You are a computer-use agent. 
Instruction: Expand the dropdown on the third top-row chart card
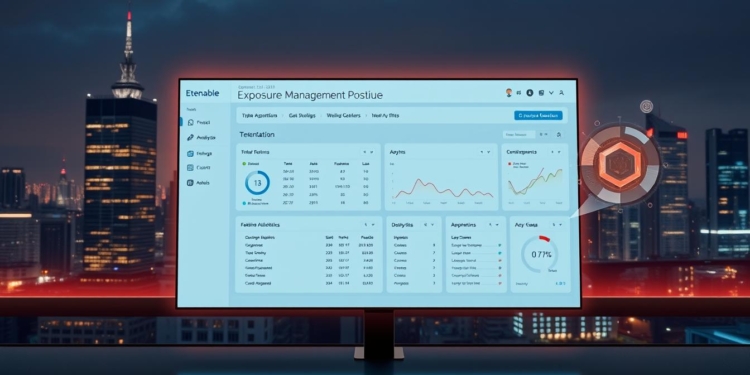point(559,152)
